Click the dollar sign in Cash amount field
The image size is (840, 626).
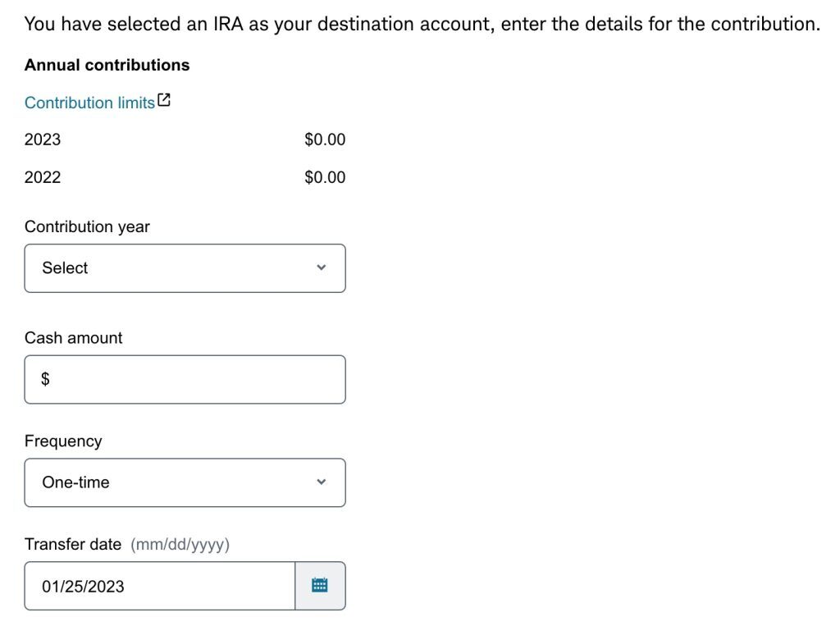(46, 379)
